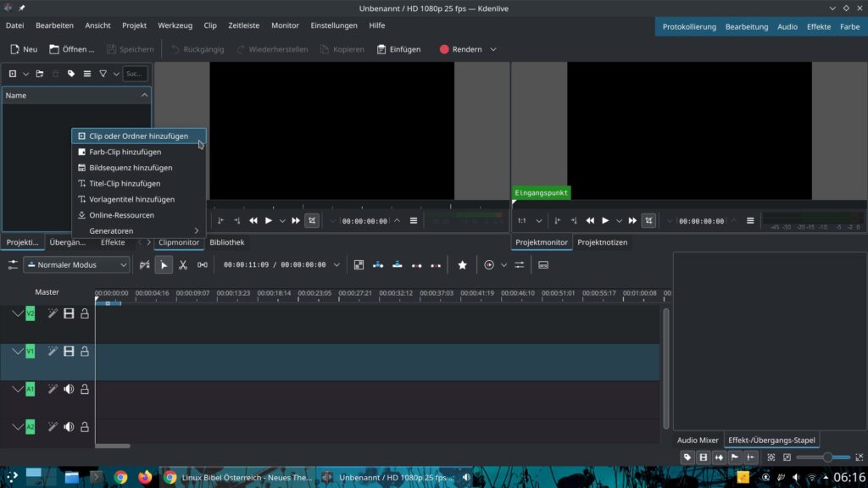The height and width of the screenshot is (488, 868).
Task: Toggle the flag markers button in bottom-right toolbar
Action: coord(735,457)
